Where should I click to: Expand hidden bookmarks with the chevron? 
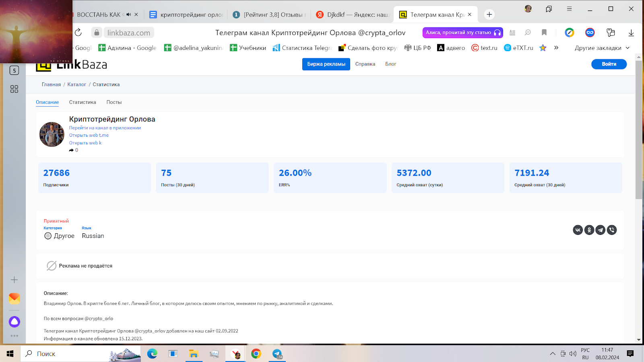556,47
